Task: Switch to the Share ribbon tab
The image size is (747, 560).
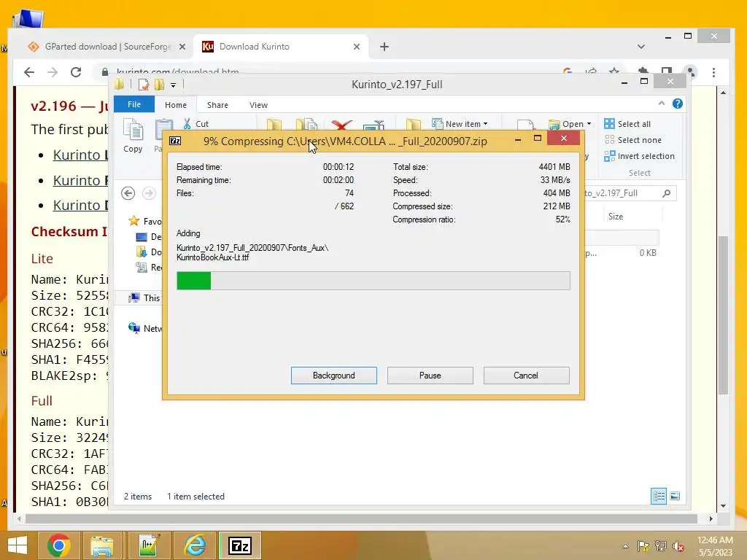Action: (217, 105)
